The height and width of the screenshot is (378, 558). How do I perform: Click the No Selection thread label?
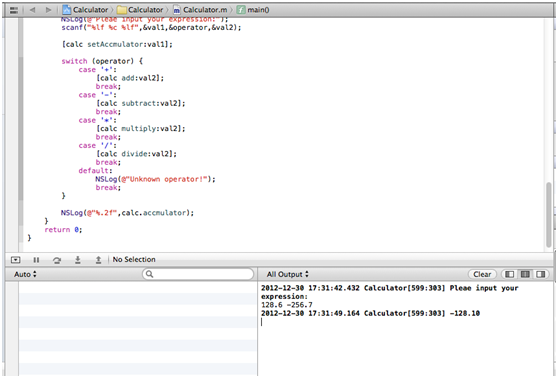coord(134,259)
